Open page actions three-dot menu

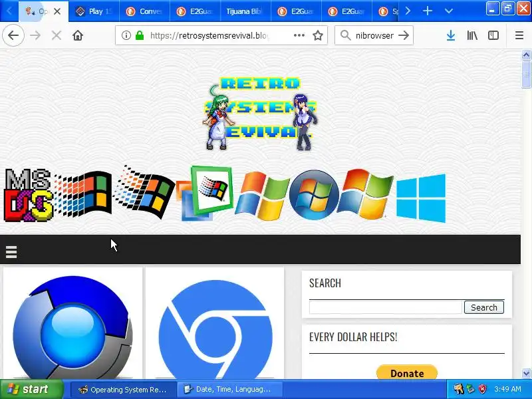tap(299, 35)
